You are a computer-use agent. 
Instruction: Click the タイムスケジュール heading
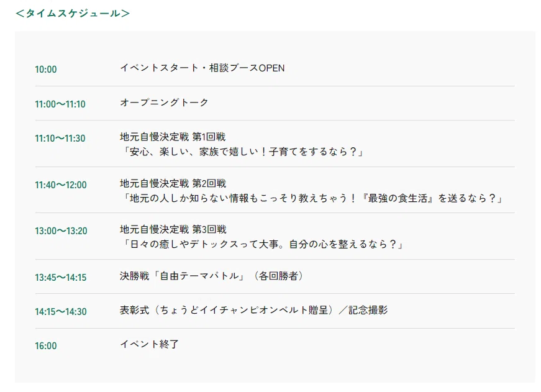73,14
